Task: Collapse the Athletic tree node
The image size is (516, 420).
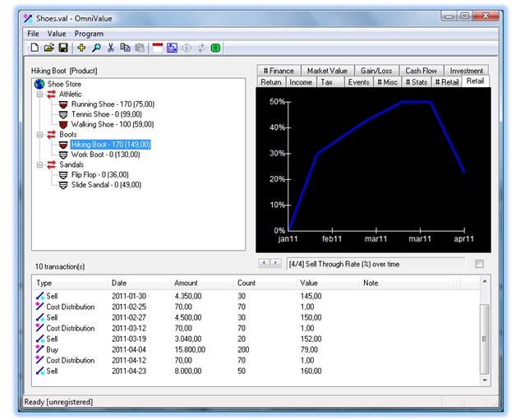Action: pyautogui.click(x=39, y=95)
